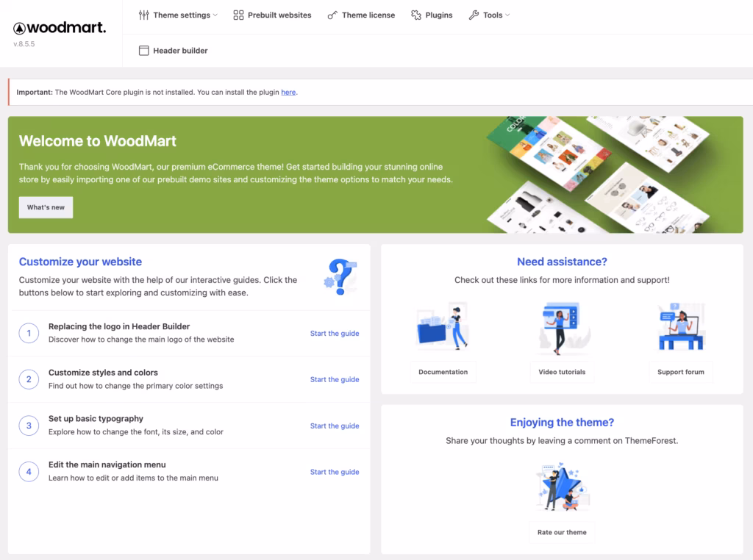
Task: Open the Support forum button
Action: pos(680,372)
